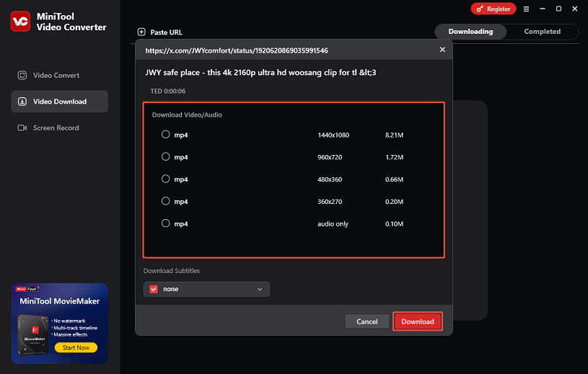Click the video title JWY safe place
Screen dimensions: 588x374
(260, 73)
